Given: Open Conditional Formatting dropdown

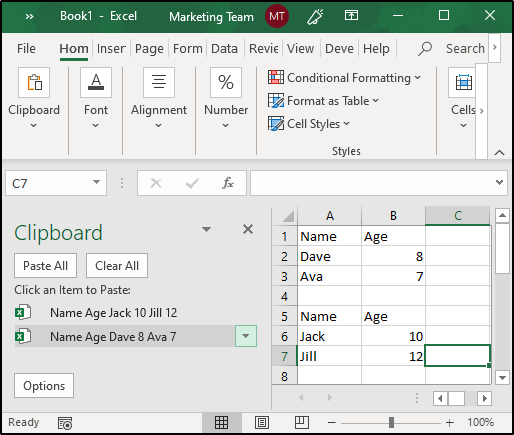Looking at the screenshot, I should click(x=418, y=77).
